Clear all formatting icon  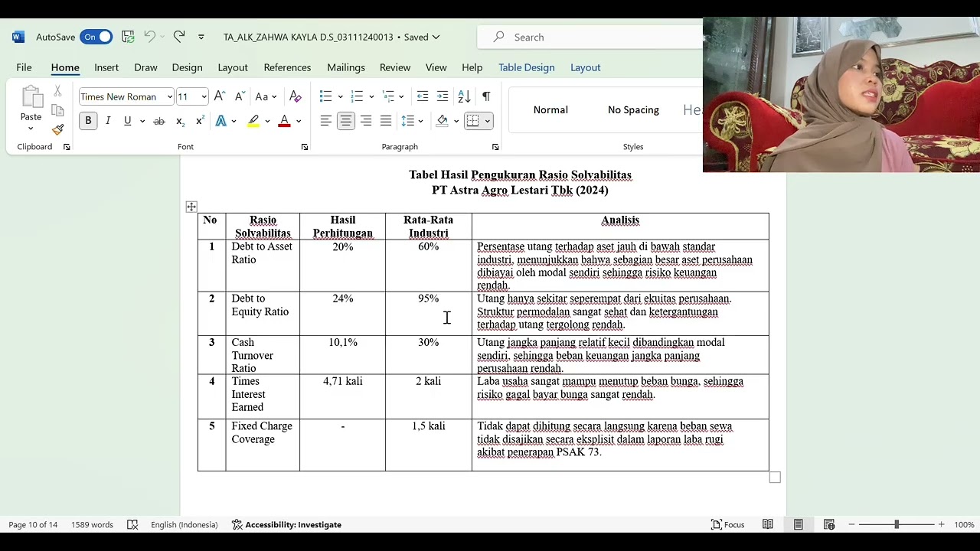pyautogui.click(x=295, y=96)
